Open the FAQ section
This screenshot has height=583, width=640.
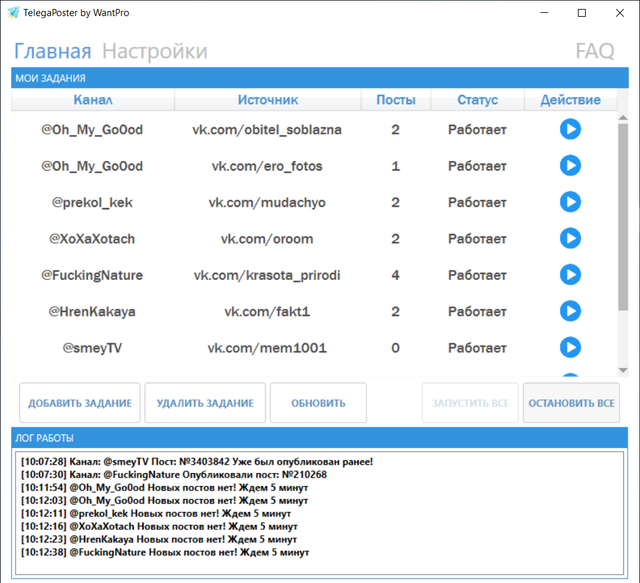[x=595, y=51]
